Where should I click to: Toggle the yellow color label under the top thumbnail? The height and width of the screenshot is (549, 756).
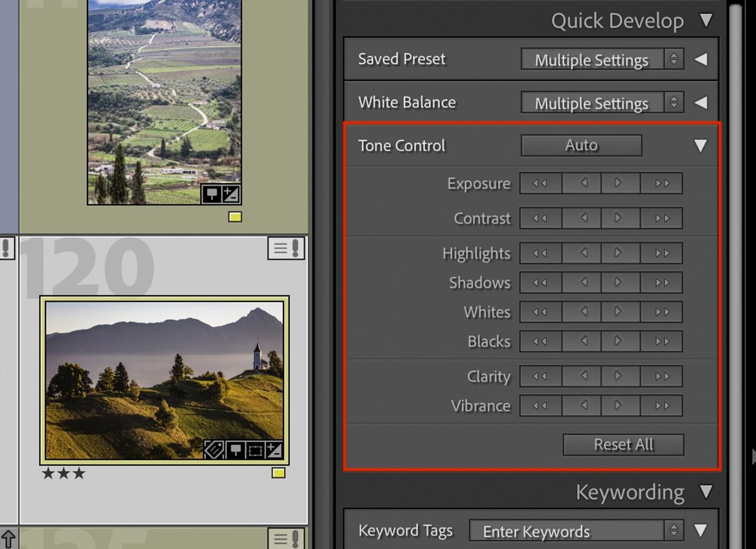pos(236,217)
